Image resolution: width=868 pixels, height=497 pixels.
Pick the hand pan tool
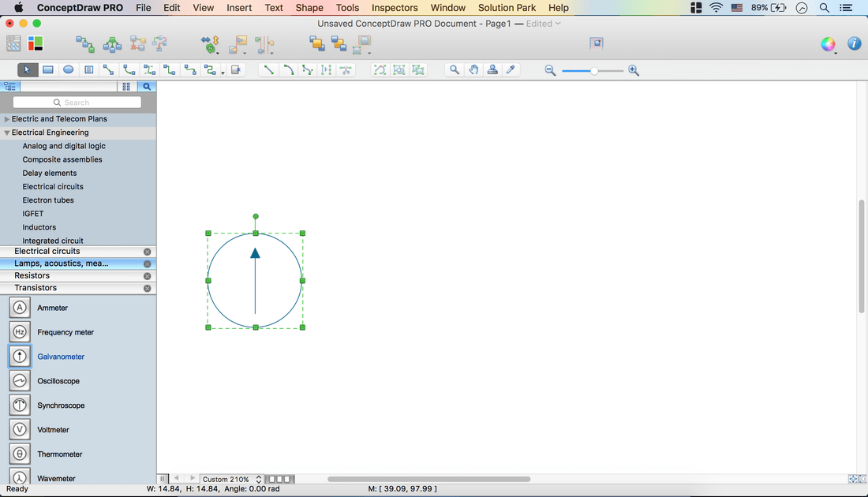[x=473, y=69]
